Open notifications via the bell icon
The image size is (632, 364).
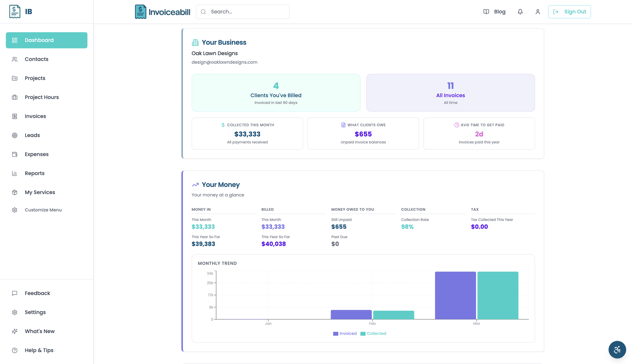click(520, 11)
